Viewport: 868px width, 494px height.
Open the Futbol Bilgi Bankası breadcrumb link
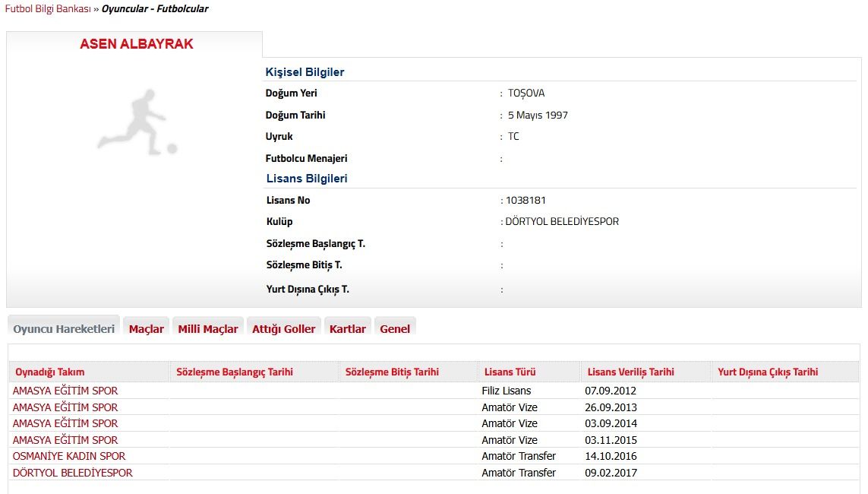click(48, 9)
